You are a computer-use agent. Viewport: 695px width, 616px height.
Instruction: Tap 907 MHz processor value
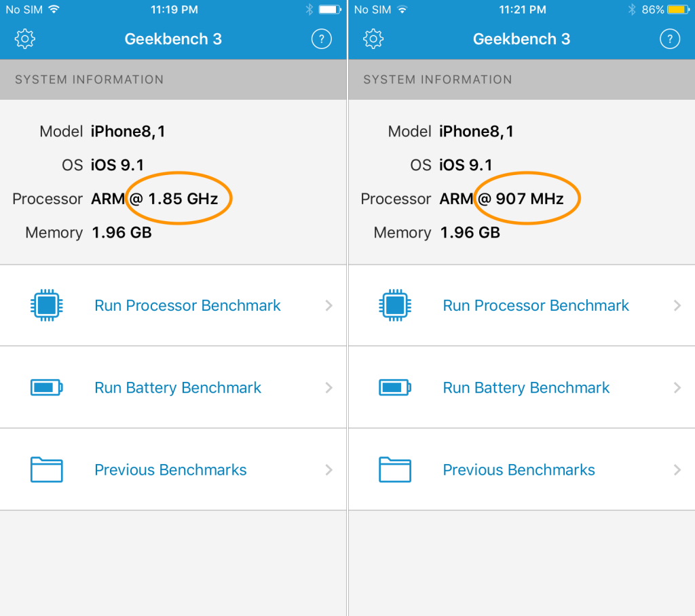pos(529,199)
